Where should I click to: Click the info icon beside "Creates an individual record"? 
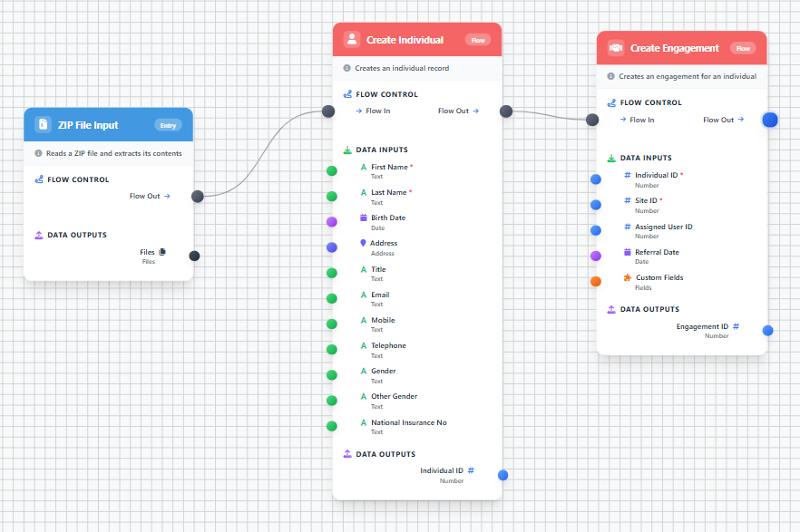click(x=347, y=68)
